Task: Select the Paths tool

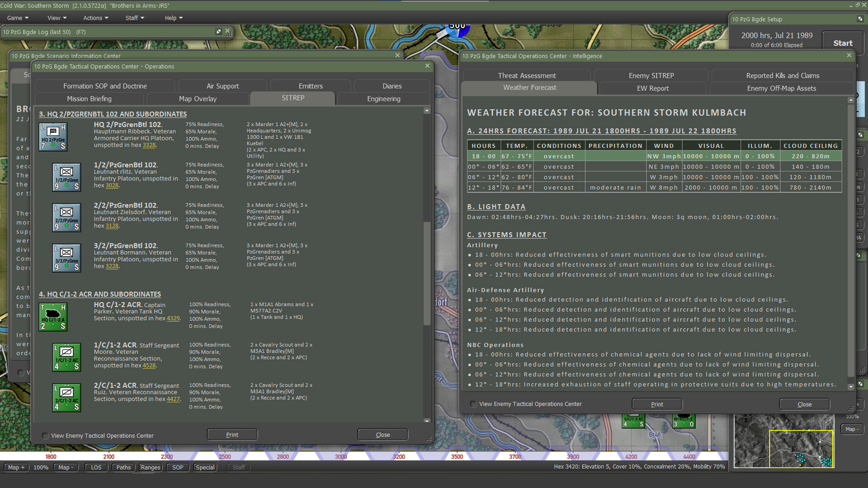Action: pyautogui.click(x=123, y=467)
